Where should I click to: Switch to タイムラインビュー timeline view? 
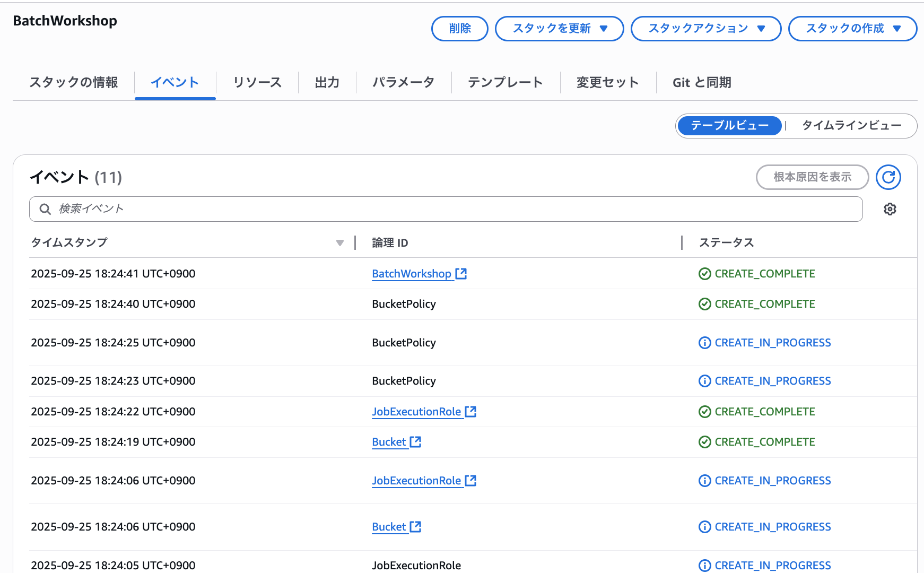tap(851, 126)
